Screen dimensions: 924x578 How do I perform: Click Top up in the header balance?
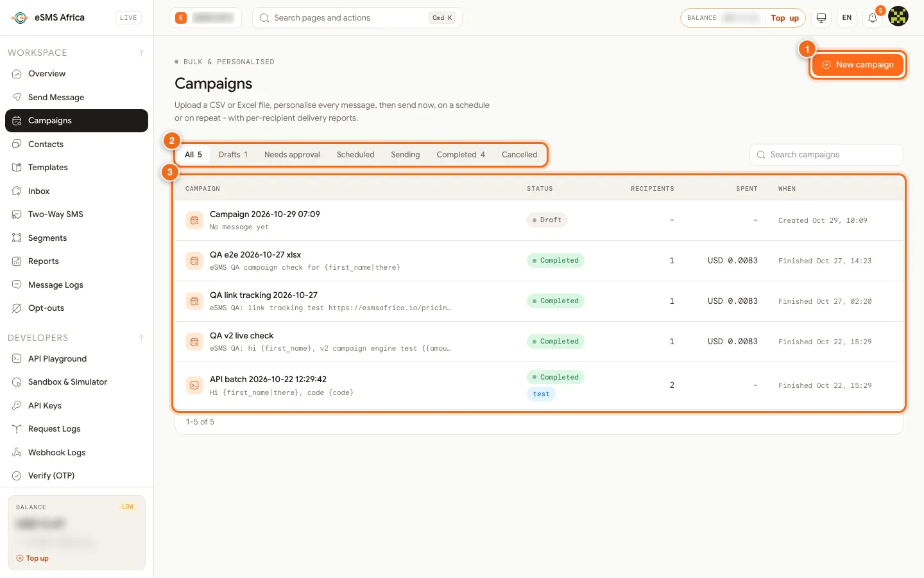(785, 18)
